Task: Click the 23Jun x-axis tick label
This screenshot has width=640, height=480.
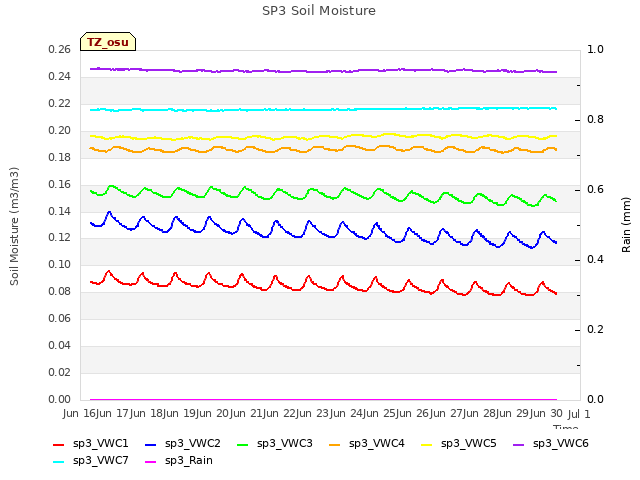Action: click(331, 413)
